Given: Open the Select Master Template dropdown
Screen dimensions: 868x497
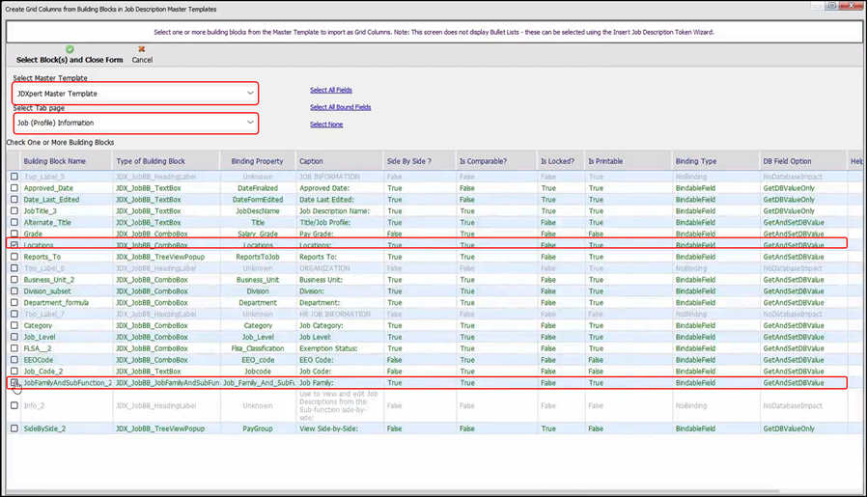Looking at the screenshot, I should click(x=250, y=94).
